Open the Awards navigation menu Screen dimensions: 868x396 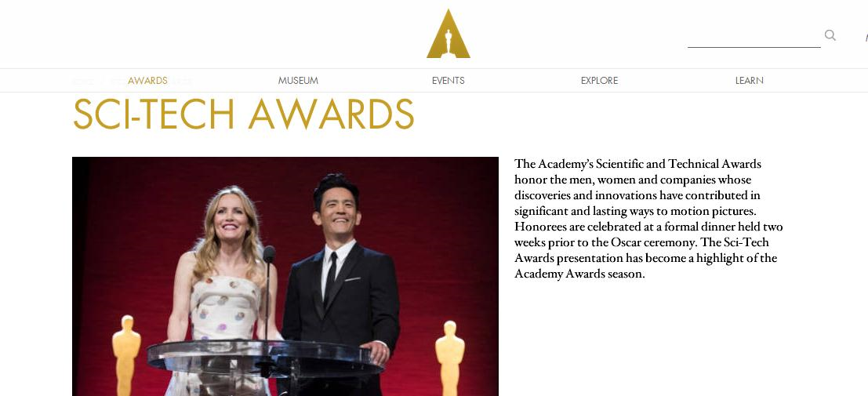point(147,81)
